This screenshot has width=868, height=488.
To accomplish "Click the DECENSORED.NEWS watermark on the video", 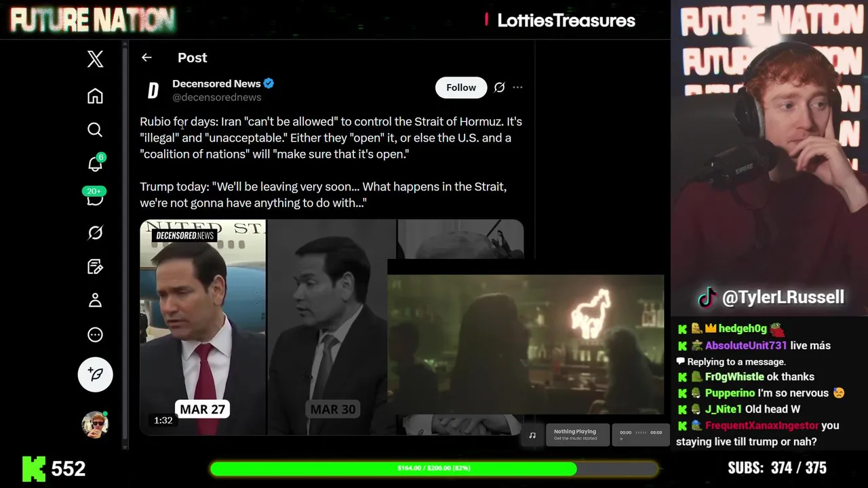I will click(184, 236).
